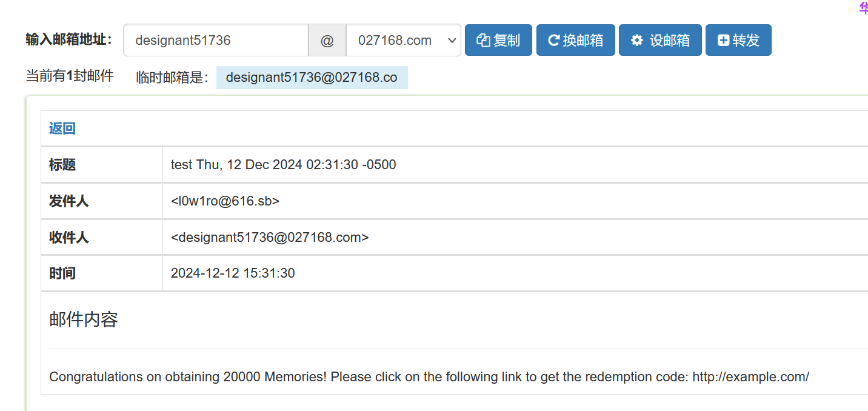Click the 当前有1封邮件 mail count text

(70, 76)
